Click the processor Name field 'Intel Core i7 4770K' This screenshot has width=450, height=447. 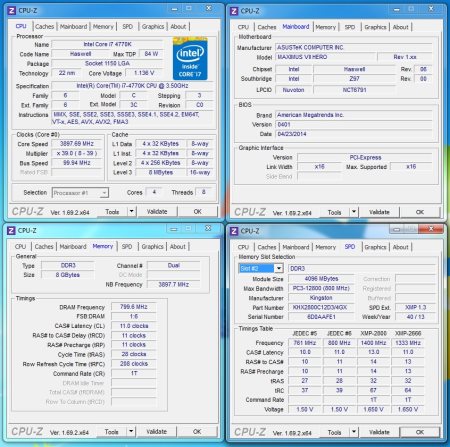click(x=107, y=44)
